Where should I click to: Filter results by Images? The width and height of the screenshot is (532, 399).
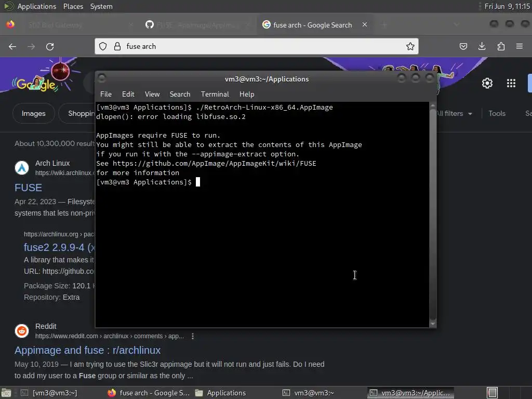(34, 113)
